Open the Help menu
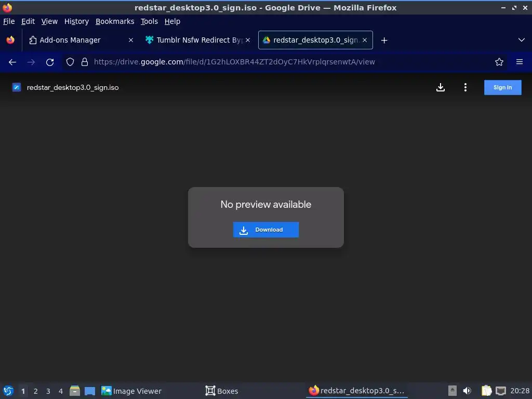Viewport: 532px width, 399px height. click(x=172, y=21)
